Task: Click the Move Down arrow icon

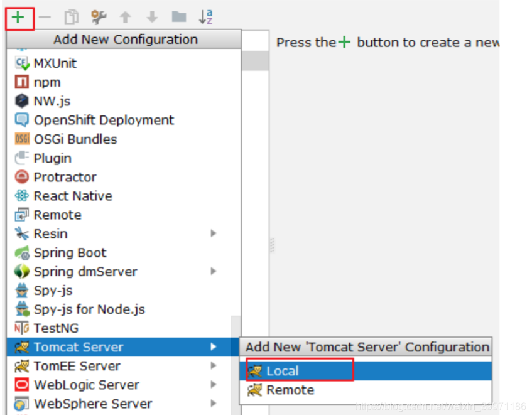Action: click(x=153, y=17)
